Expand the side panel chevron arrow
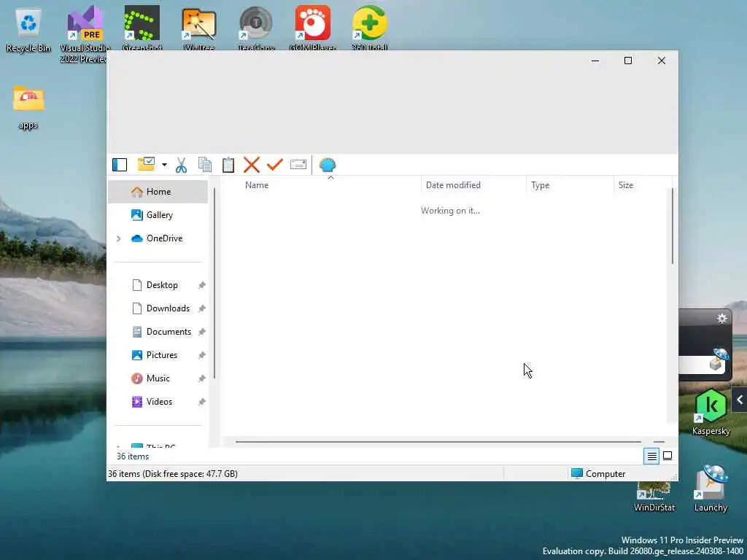The height and width of the screenshot is (560, 747). 740,400
